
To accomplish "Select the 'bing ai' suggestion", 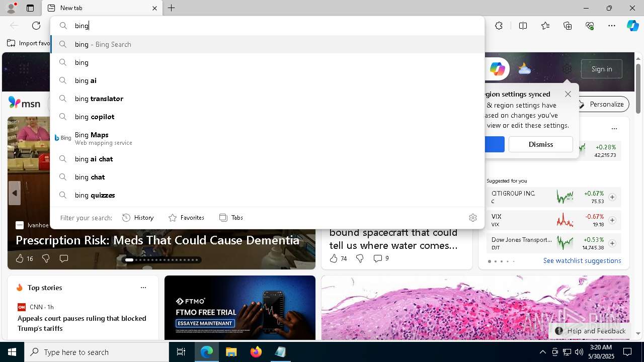I will 267,80.
